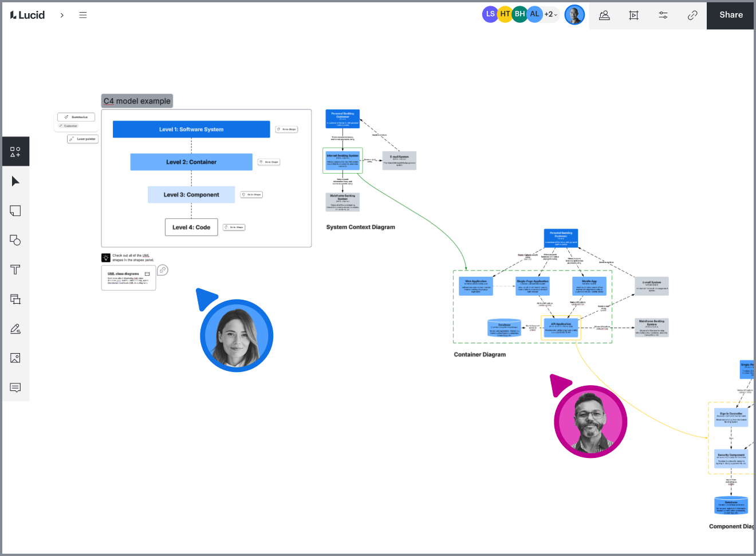Click the Laser pointer button
This screenshot has width=756, height=556.
tap(83, 139)
